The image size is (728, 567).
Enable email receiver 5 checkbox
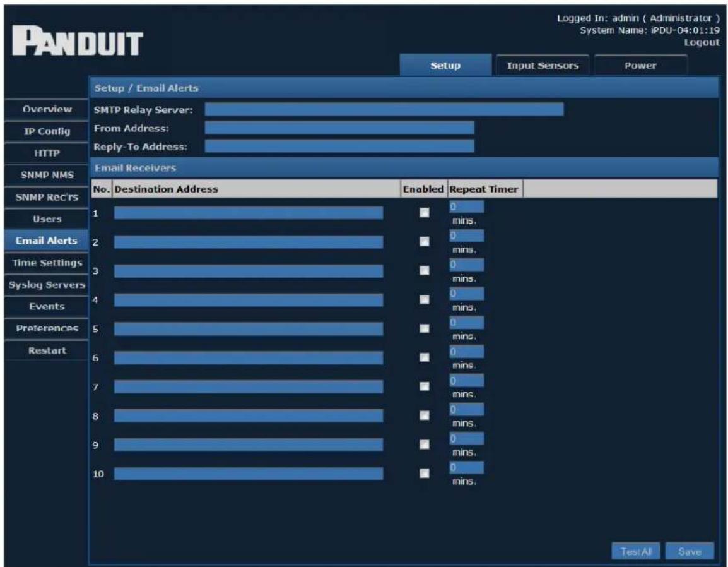click(425, 328)
